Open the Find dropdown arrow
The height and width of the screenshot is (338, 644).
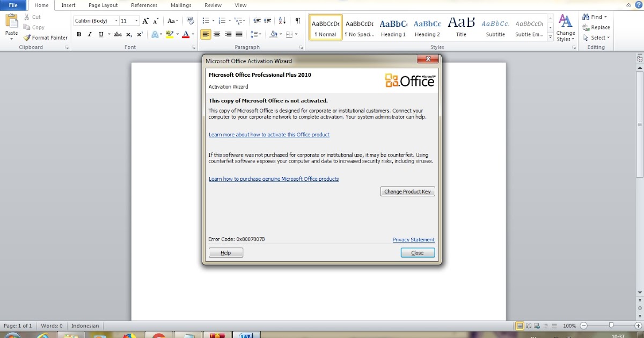[606, 17]
